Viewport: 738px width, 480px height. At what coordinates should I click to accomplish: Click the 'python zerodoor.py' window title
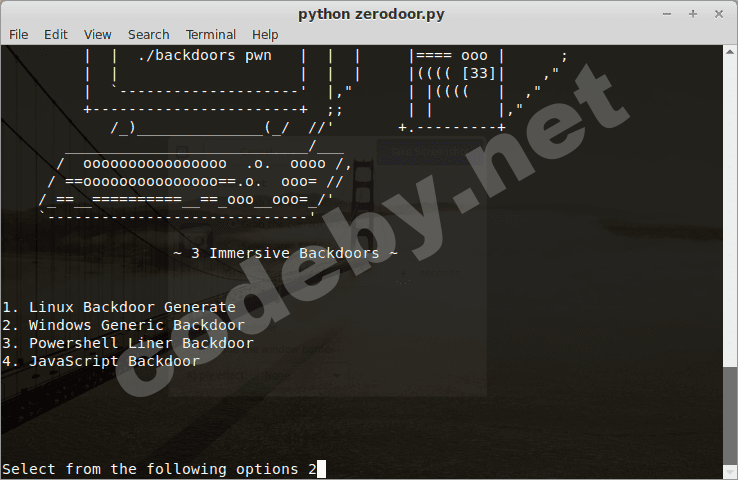[369, 13]
